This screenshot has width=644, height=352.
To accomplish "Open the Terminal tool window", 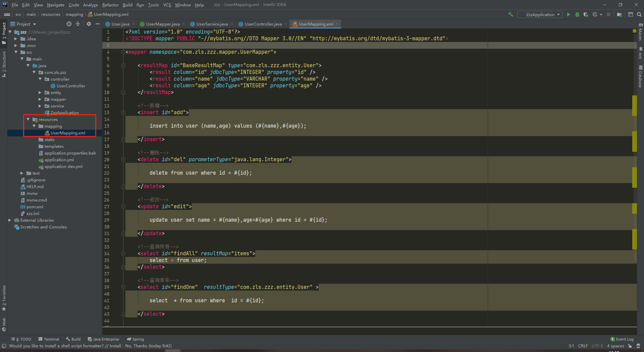I will click(49, 339).
